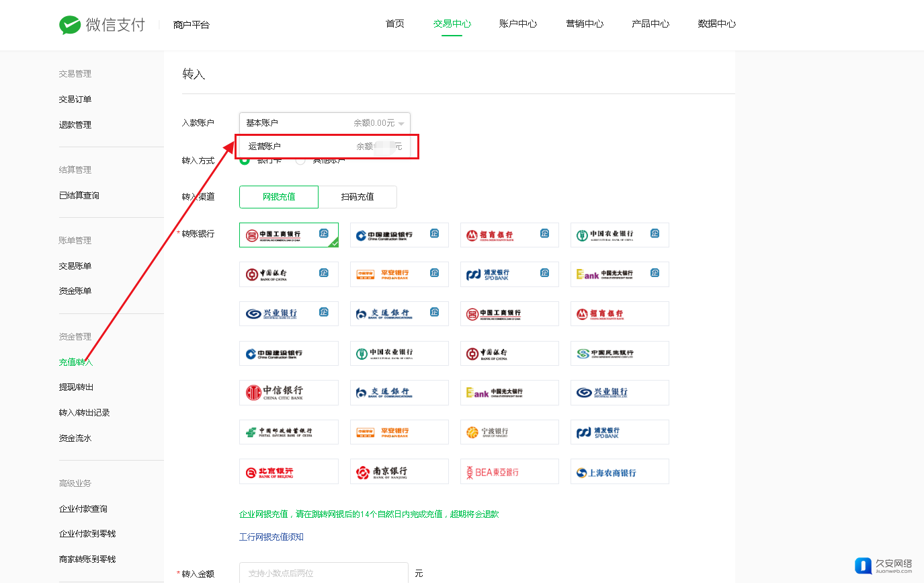Screen dimensions: 924x583
Task: Pick personal 招商银行 without 企 badge
Action: [x=620, y=313]
